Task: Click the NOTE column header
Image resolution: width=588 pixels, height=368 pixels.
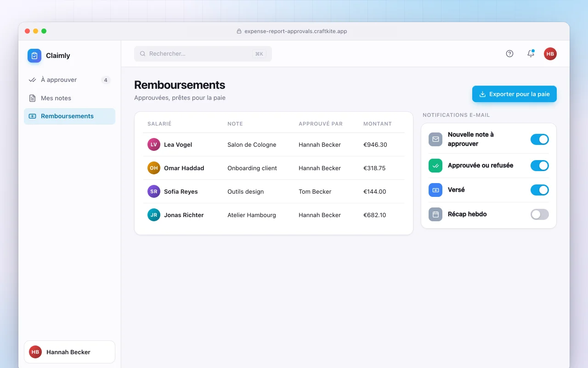Action: [x=235, y=124]
